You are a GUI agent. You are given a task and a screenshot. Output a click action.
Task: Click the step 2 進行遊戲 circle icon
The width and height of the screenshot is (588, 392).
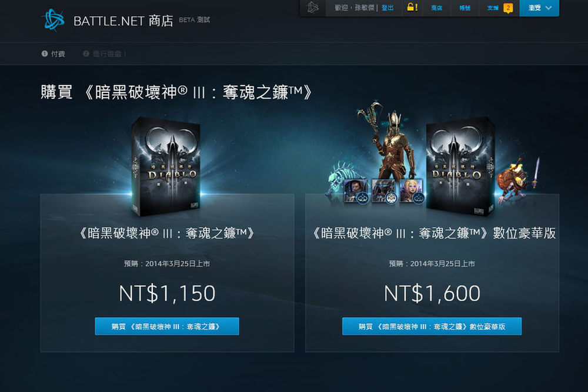(86, 53)
